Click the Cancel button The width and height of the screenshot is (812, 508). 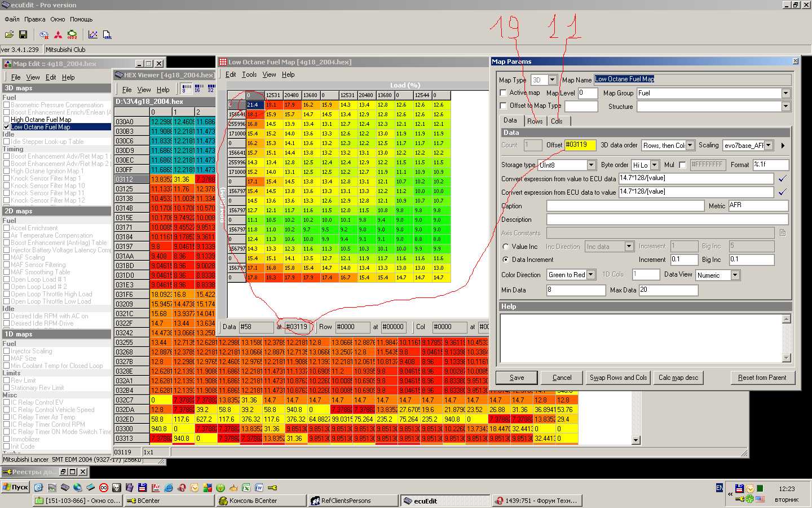point(562,378)
